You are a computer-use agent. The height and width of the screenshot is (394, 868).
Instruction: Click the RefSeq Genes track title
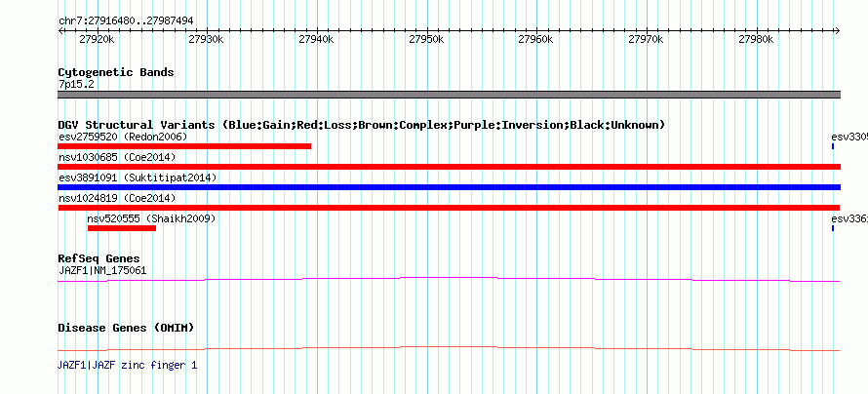(x=99, y=258)
